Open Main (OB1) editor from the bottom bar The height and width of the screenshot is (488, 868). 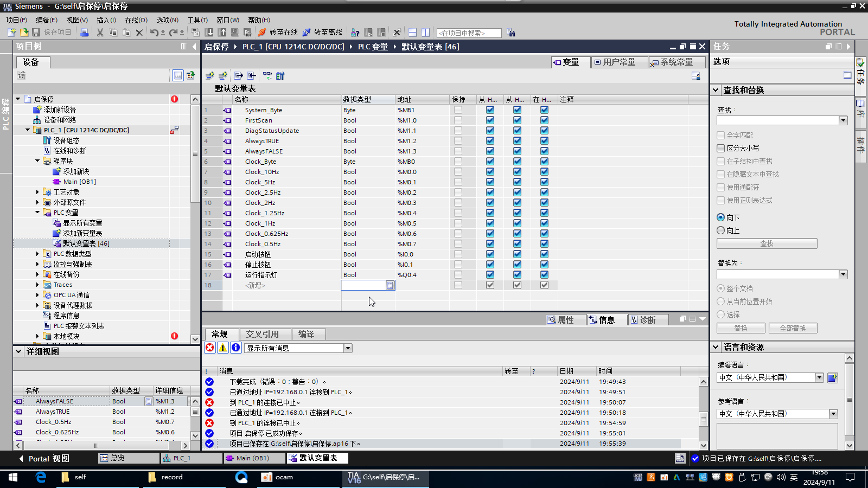253,458
